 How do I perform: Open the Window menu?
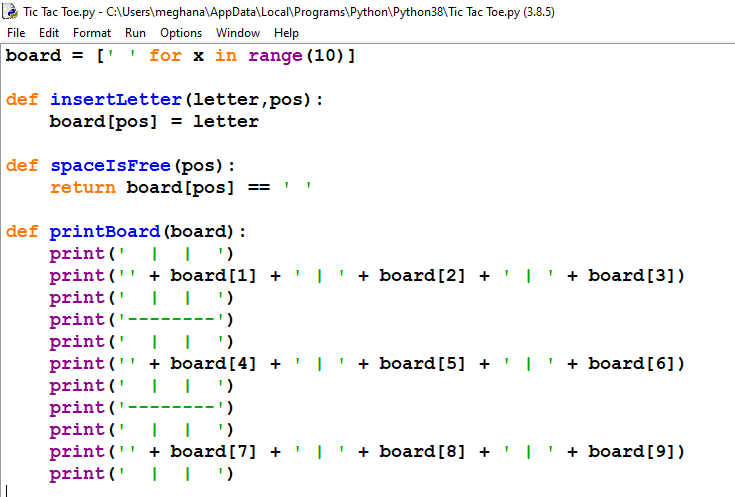tap(238, 33)
